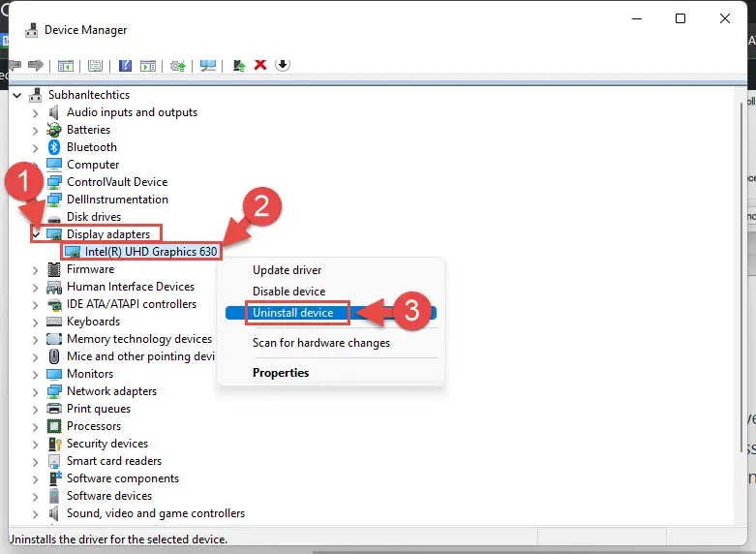Click the Smart card readers icon
756x554 pixels.
[x=54, y=461]
